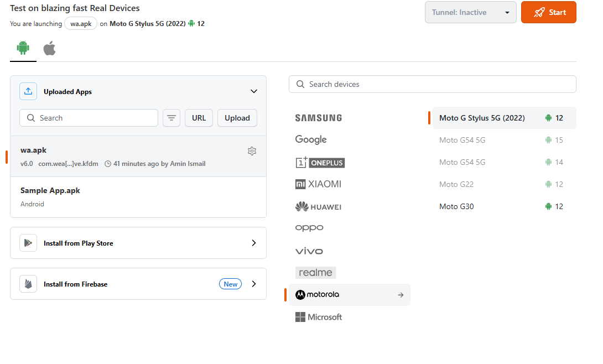This screenshot has height=364, width=603.
Task: Select the Google brand logo
Action: (x=311, y=140)
